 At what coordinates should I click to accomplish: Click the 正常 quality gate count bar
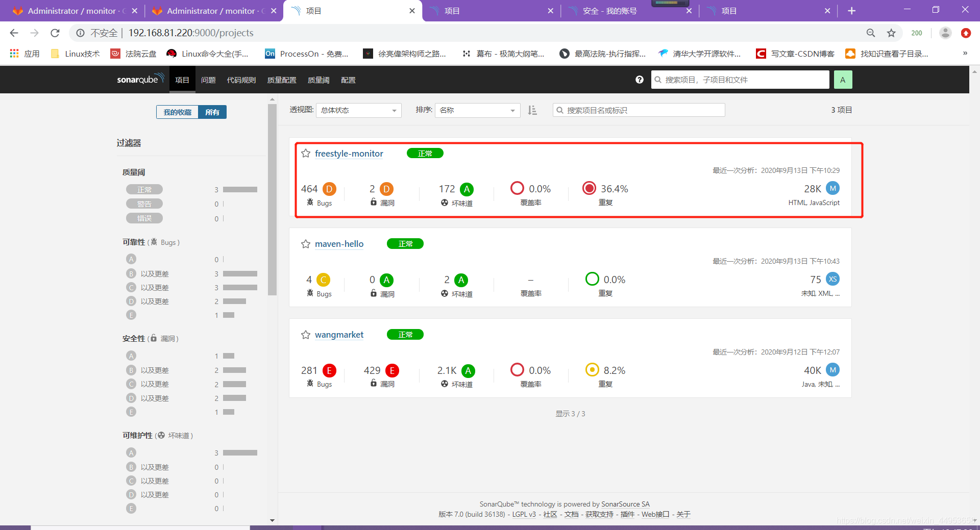pos(240,190)
